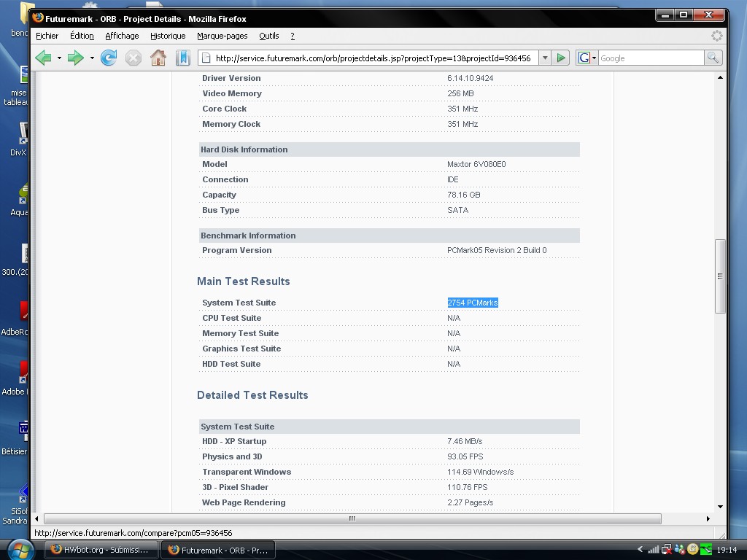The width and height of the screenshot is (747, 560).
Task: Open the ? help menu
Action: 293,36
